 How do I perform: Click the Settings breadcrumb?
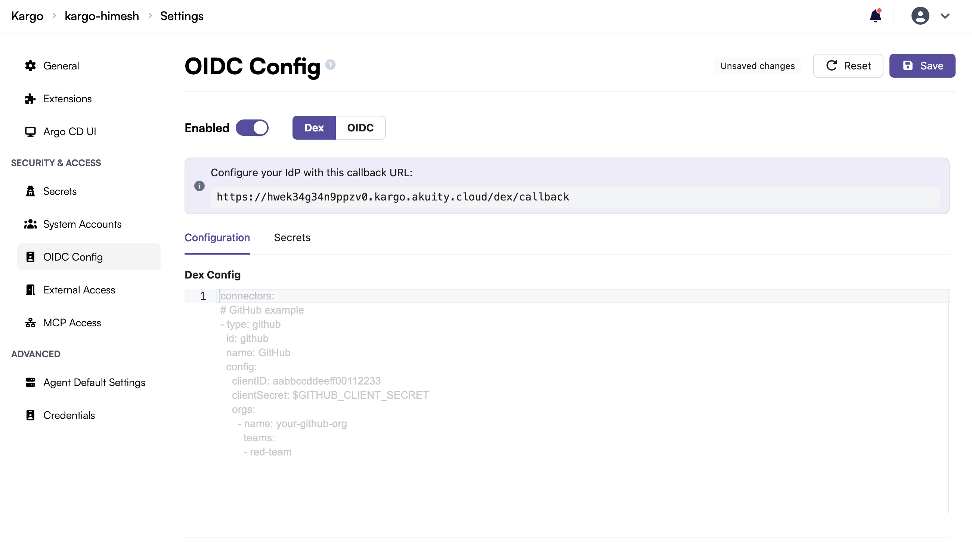(182, 16)
